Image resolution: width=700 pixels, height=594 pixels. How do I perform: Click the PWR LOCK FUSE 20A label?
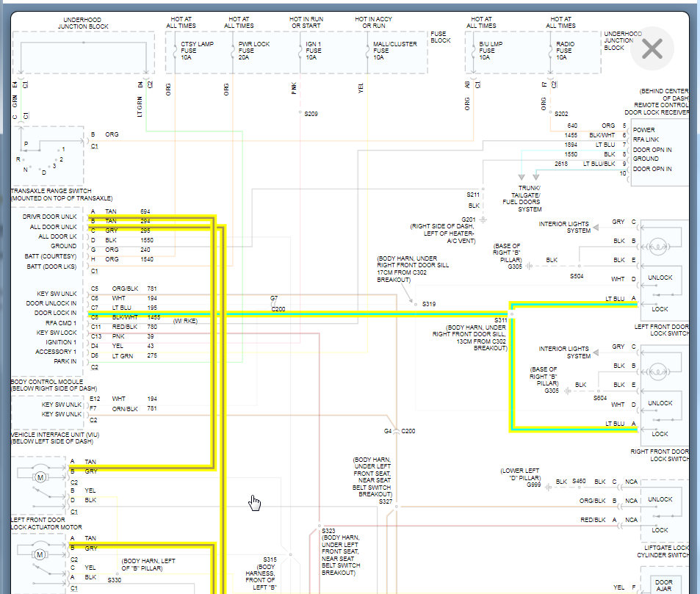click(253, 51)
